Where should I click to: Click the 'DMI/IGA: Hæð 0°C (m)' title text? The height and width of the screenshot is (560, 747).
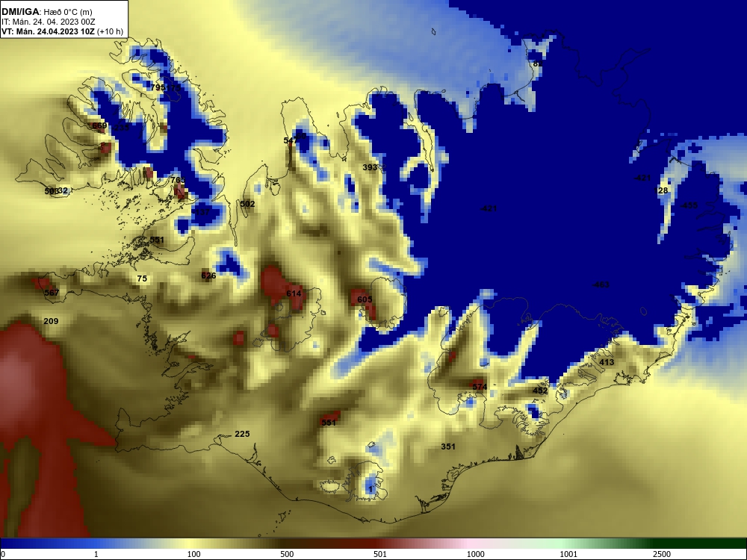point(47,11)
